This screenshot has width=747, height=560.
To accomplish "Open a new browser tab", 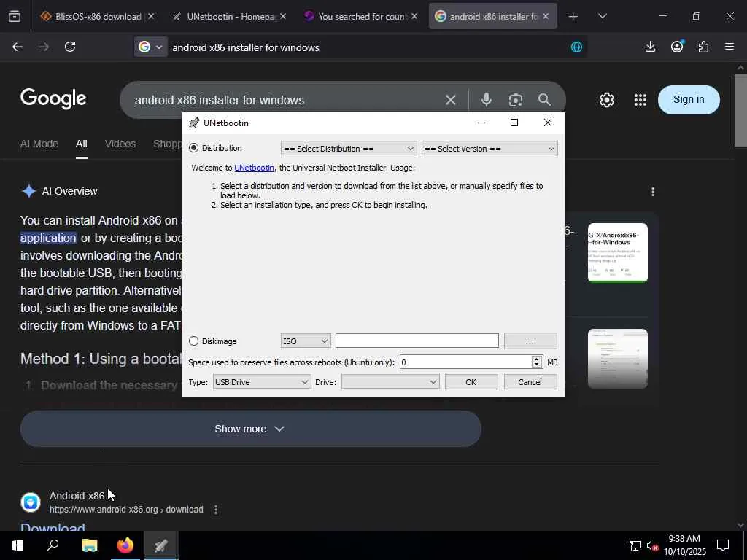I will point(573,17).
